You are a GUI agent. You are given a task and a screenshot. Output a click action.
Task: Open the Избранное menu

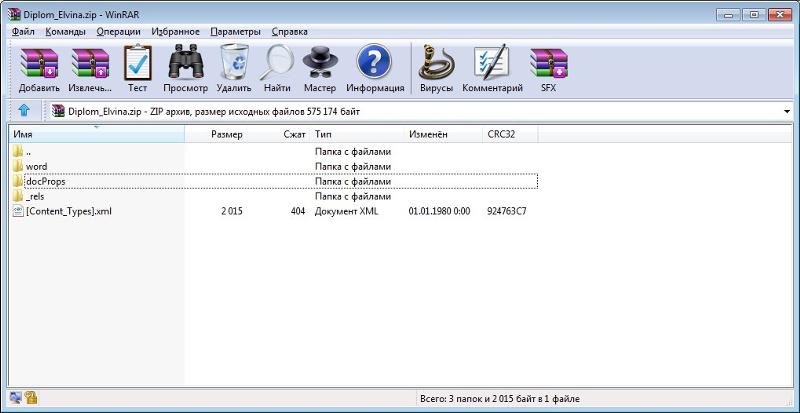(x=176, y=32)
